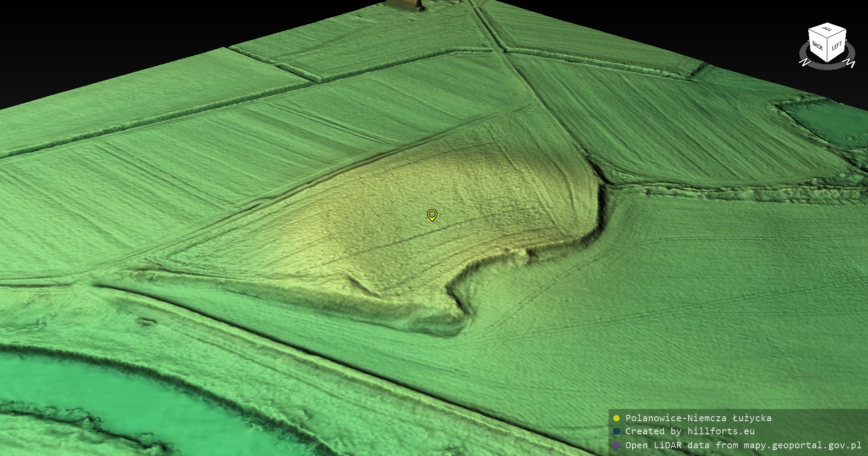Click the small oval pit left of the hillfort
Image resolution: width=868 pixels, height=456 pixels.
coord(146,322)
